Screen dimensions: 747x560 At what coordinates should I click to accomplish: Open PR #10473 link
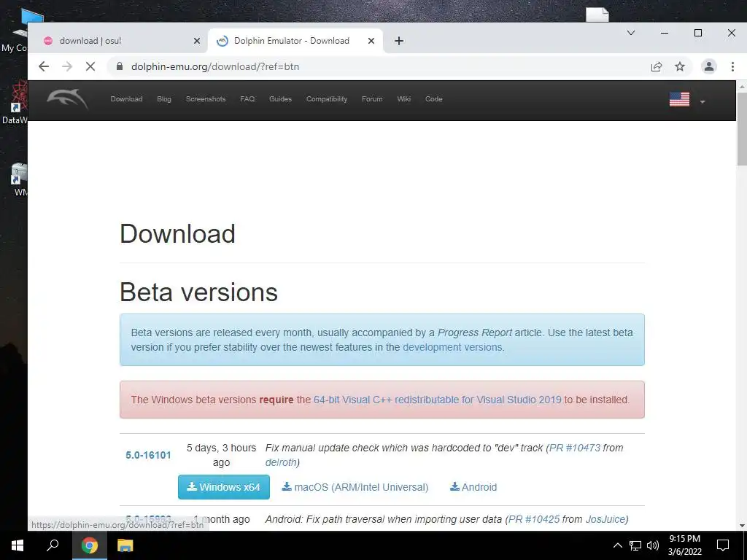[575, 448]
